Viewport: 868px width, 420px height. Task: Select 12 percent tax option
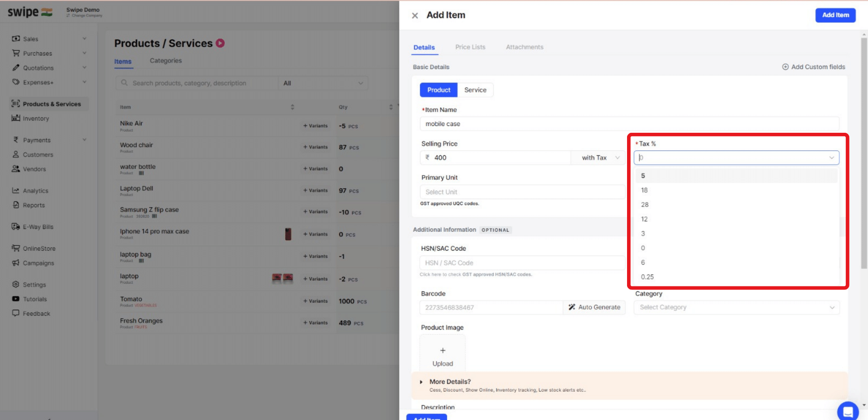click(x=736, y=219)
